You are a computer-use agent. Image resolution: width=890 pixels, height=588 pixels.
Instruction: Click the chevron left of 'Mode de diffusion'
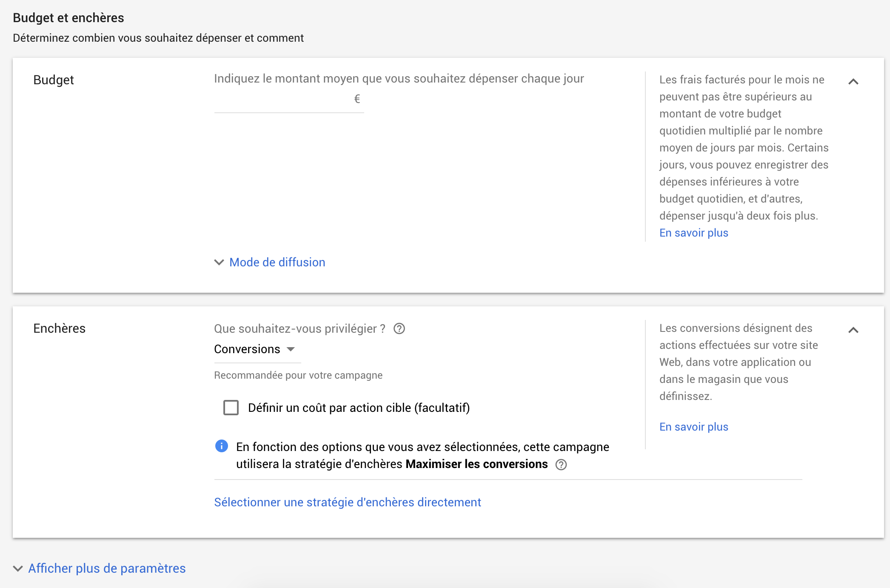[219, 262]
